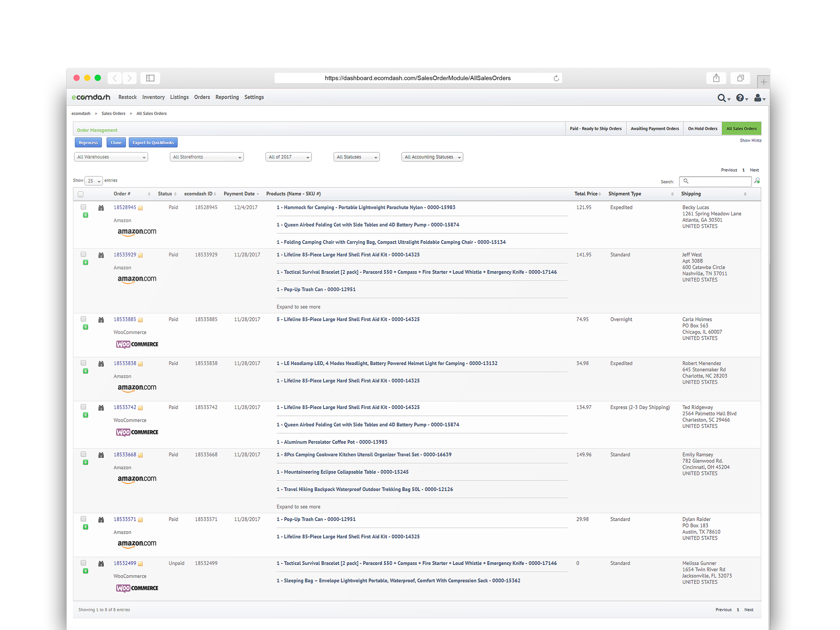
Task: Click binoculars icon for order 18533929
Action: click(101, 255)
